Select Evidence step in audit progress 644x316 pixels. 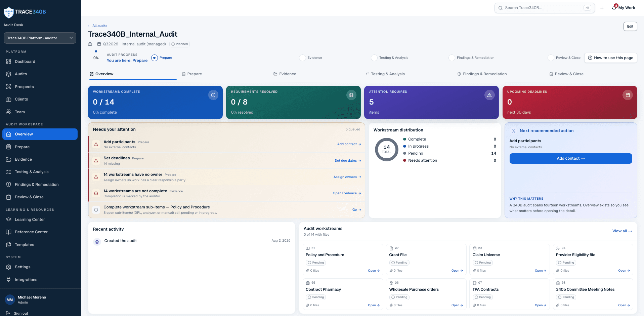click(311, 58)
